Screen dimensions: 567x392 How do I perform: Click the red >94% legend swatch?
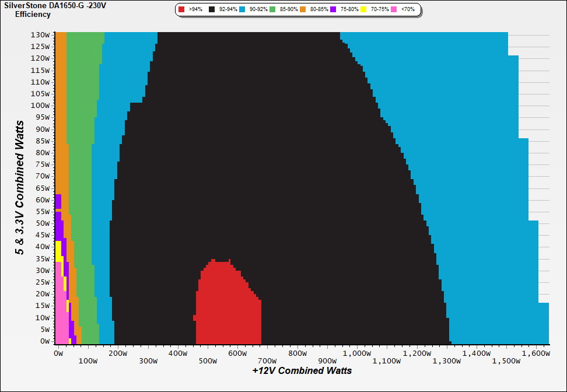click(x=181, y=10)
